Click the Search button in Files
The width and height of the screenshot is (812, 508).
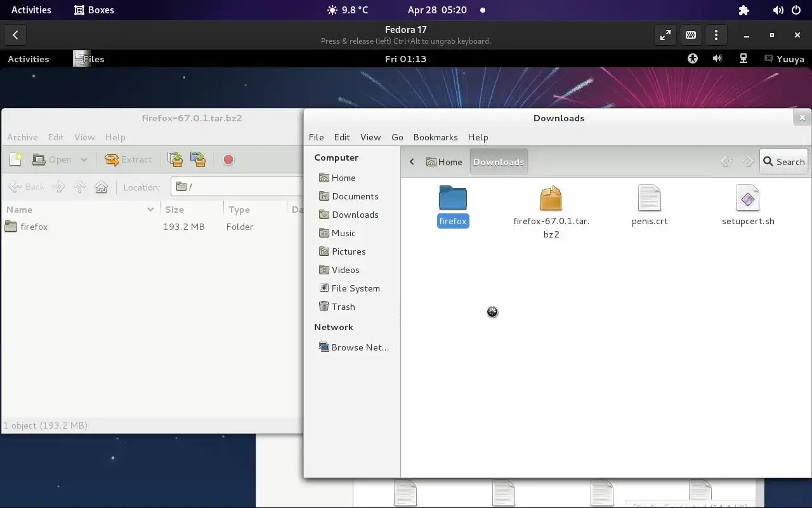point(784,162)
